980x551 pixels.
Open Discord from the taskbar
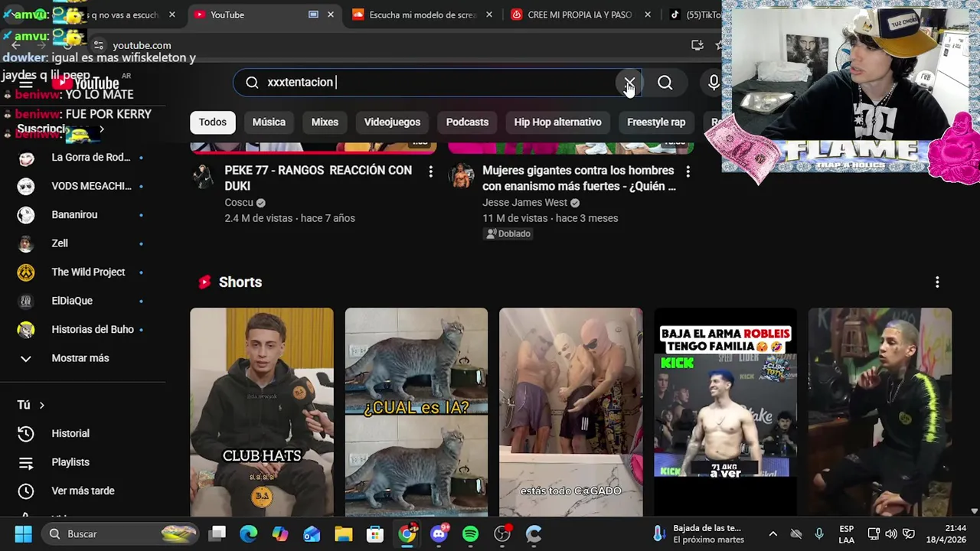(x=439, y=533)
